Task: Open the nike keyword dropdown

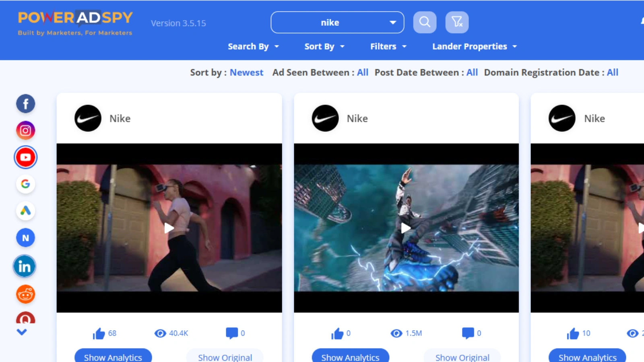Action: pos(337,23)
